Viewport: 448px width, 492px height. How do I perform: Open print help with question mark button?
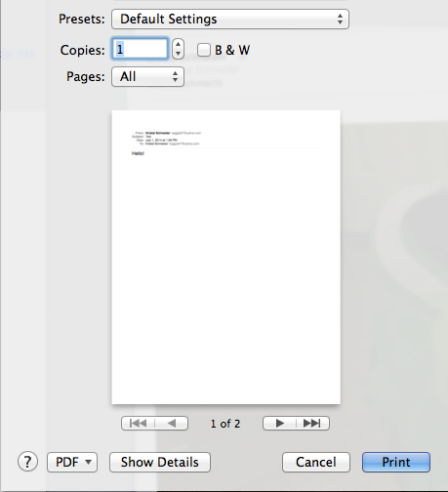coord(27,462)
